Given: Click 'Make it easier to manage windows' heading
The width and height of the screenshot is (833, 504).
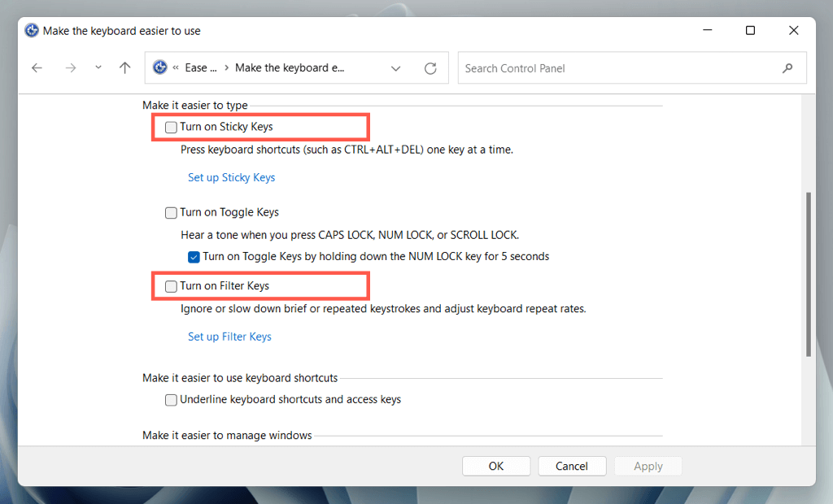Looking at the screenshot, I should [x=227, y=436].
